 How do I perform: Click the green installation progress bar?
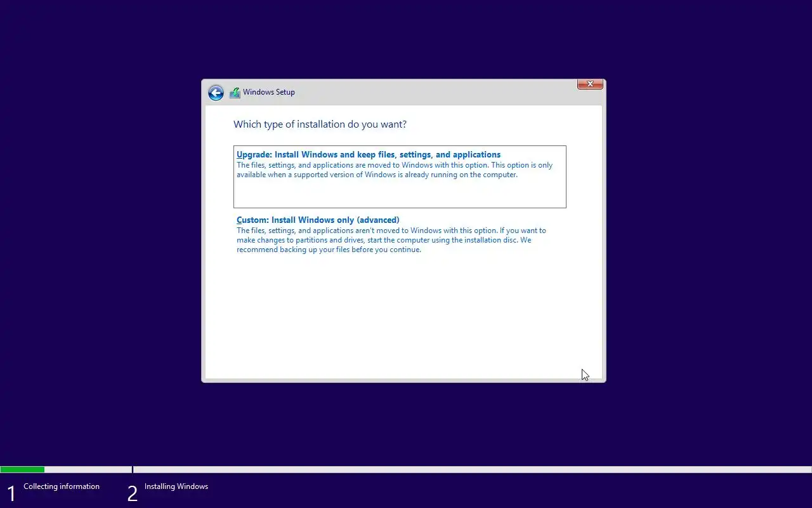tap(22, 470)
